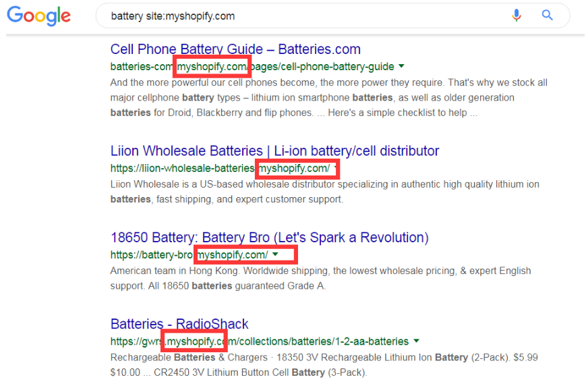
Task: Open Liion Wholesale Batteries result title
Action: [274, 150]
